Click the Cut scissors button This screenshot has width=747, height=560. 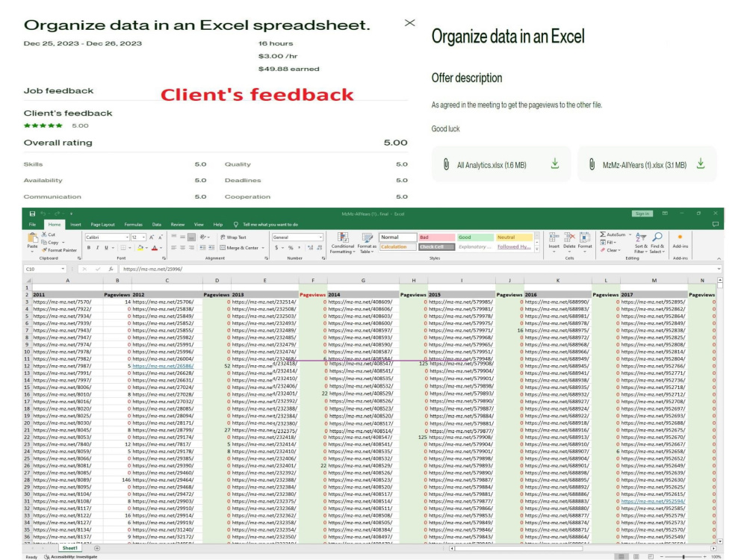[x=48, y=234]
